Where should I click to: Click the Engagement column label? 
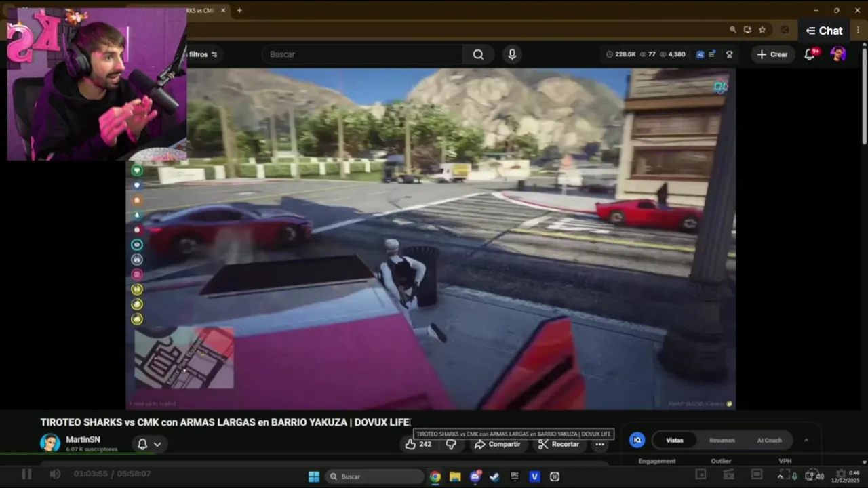coord(656,461)
